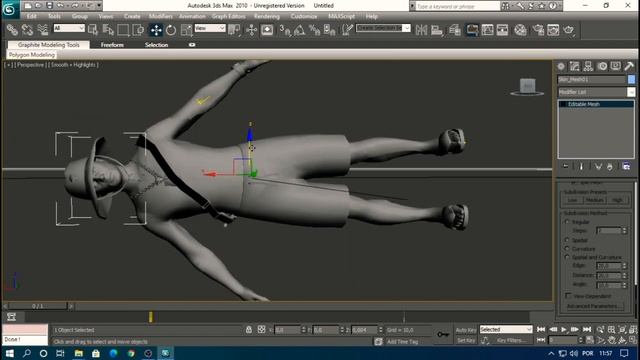
Task: Click the Select and Manipulate icon
Action: pos(251,30)
